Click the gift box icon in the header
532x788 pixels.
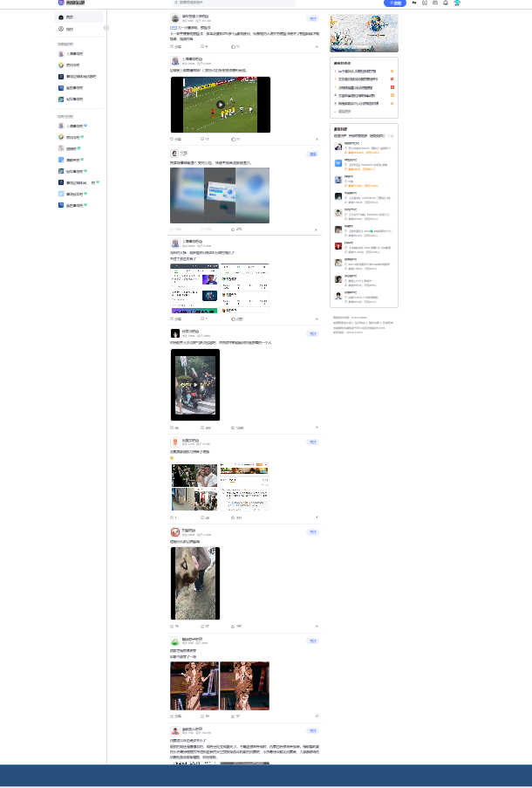click(x=435, y=3)
